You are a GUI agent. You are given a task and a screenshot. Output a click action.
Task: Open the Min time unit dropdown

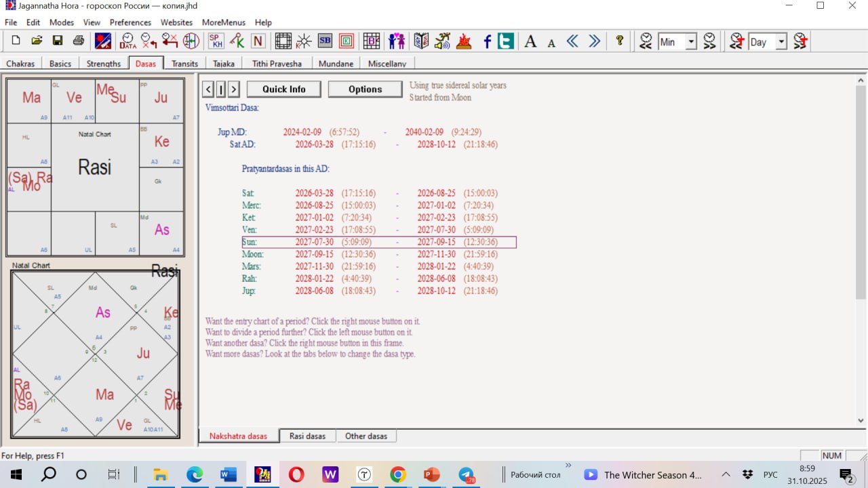click(x=691, y=42)
